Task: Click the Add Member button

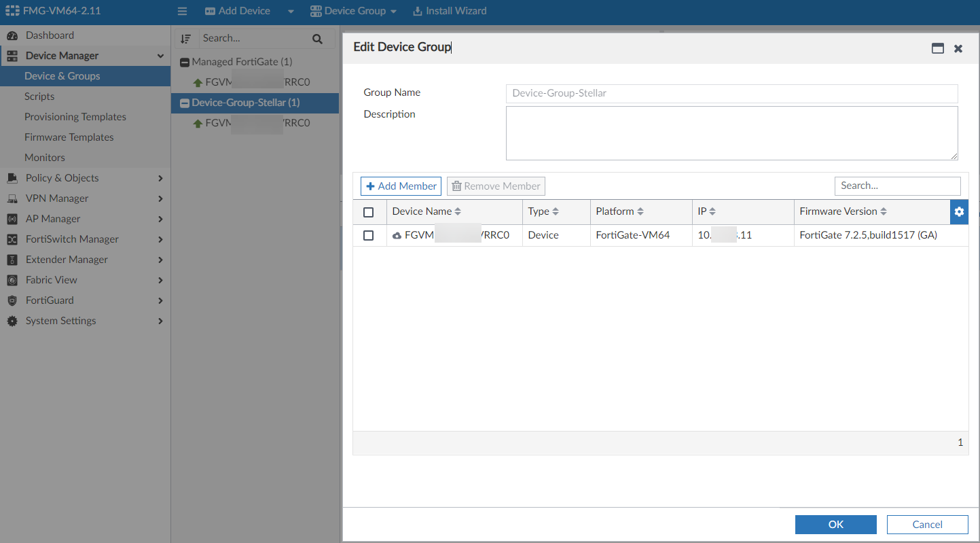Action: pyautogui.click(x=401, y=186)
